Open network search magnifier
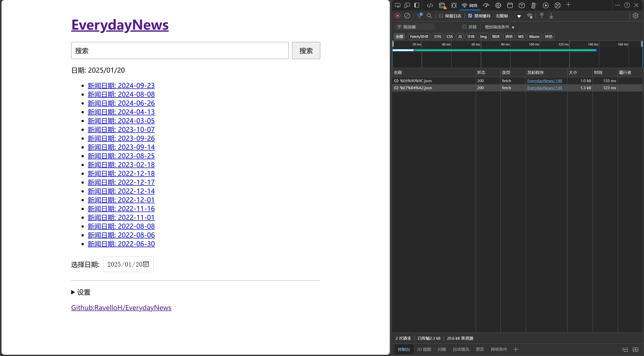Image resolution: width=644 pixels, height=356 pixels. tap(429, 16)
